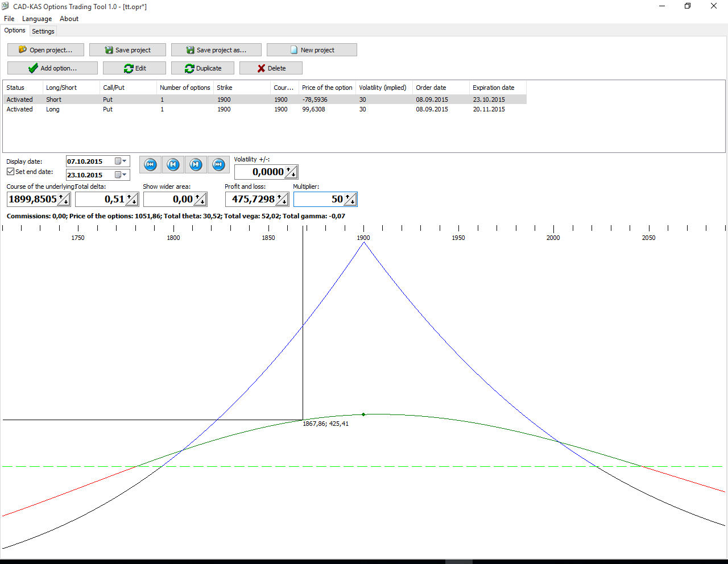Click the New project button

pyautogui.click(x=312, y=50)
